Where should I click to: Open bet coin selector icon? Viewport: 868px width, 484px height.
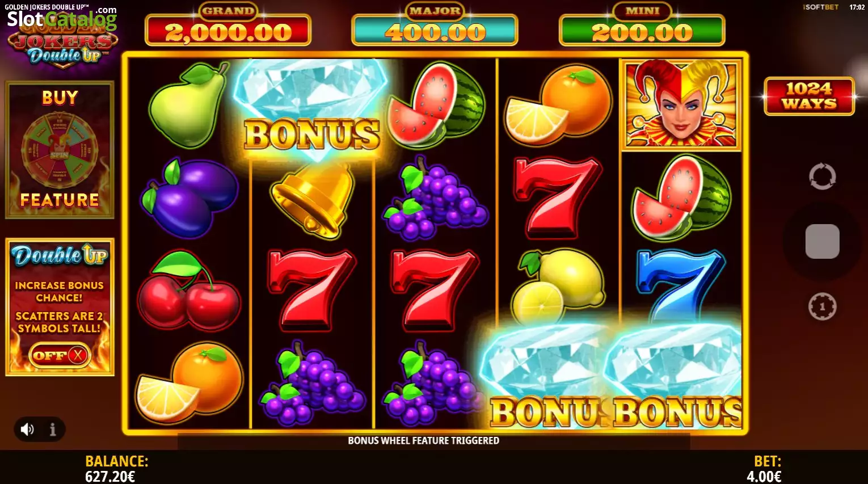(x=822, y=306)
